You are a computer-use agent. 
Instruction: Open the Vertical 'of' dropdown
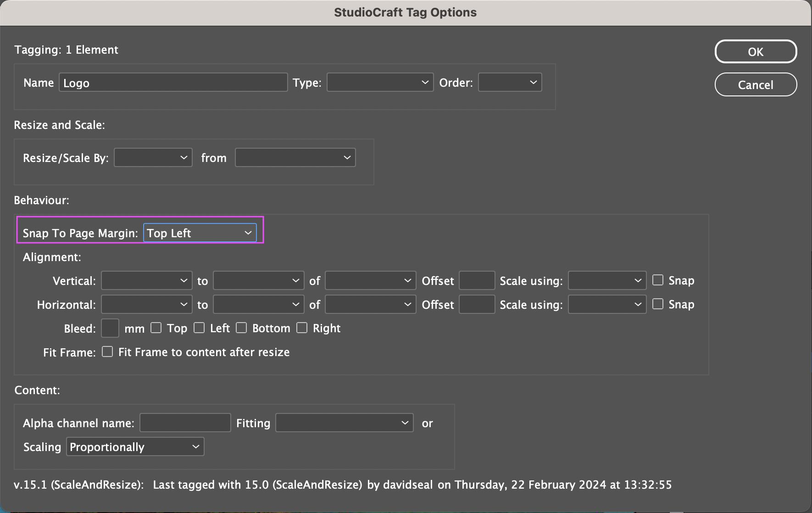coord(370,281)
